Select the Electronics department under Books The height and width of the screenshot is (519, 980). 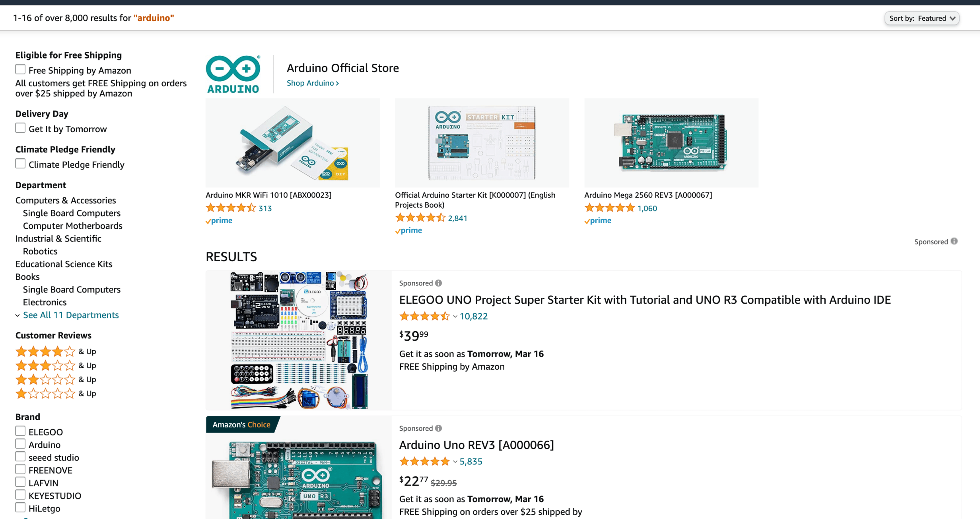click(x=45, y=302)
